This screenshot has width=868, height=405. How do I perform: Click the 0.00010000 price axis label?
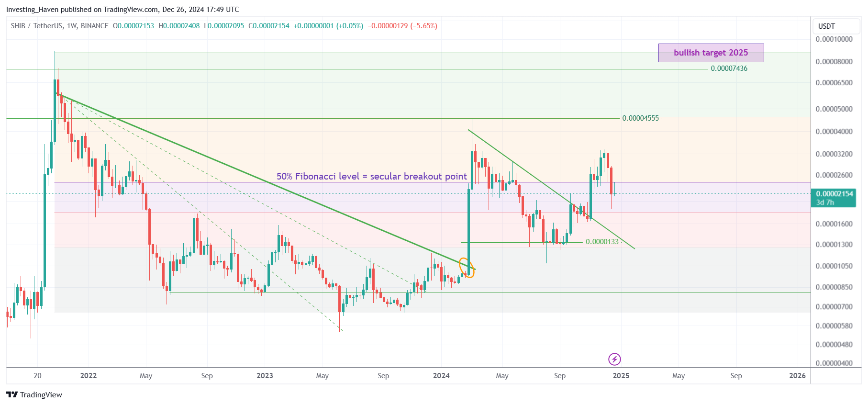point(834,39)
